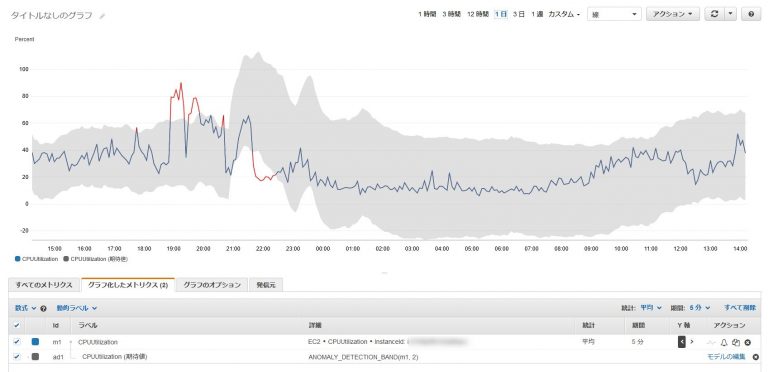Open the カスタム time range dropdown
This screenshot has height=372, width=768.
564,15
